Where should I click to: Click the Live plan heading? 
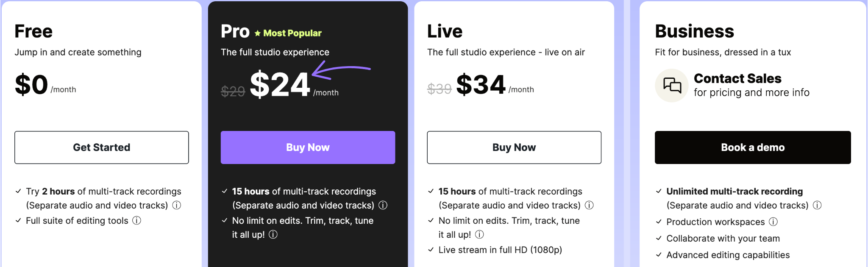[x=445, y=31]
